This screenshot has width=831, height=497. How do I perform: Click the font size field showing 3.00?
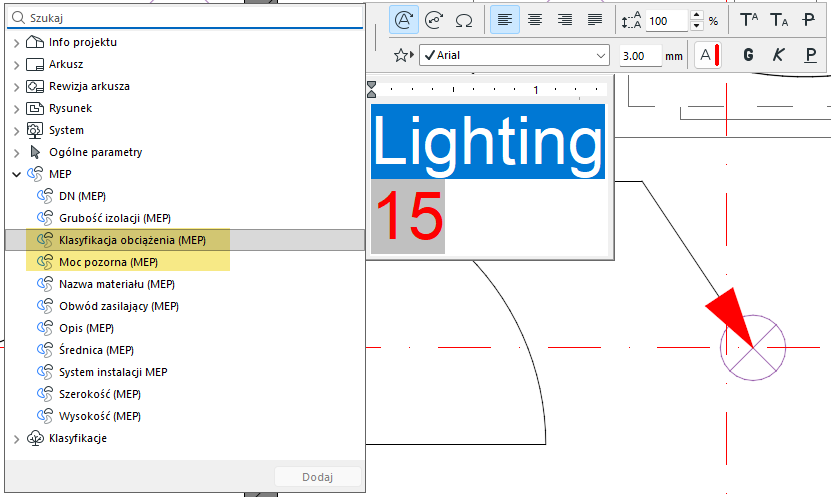tap(641, 56)
